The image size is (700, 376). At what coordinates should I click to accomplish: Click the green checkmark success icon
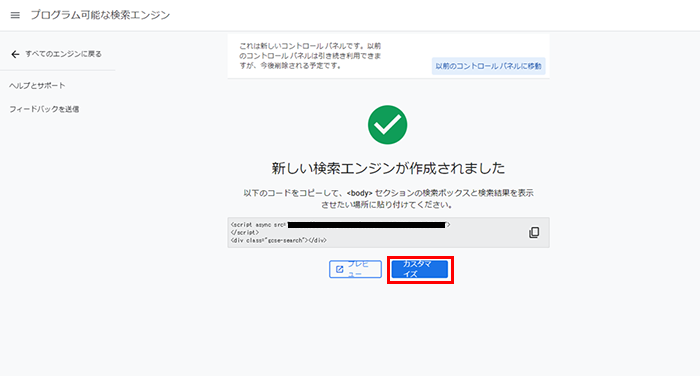pyautogui.click(x=388, y=125)
